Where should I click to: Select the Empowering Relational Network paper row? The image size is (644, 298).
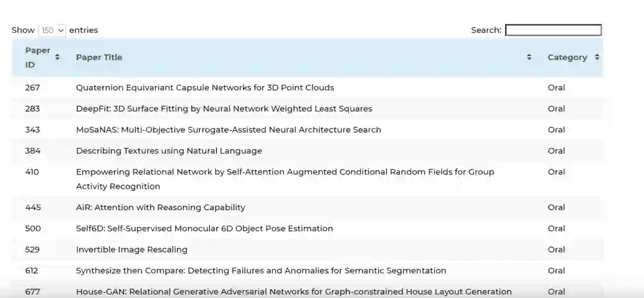click(x=284, y=179)
